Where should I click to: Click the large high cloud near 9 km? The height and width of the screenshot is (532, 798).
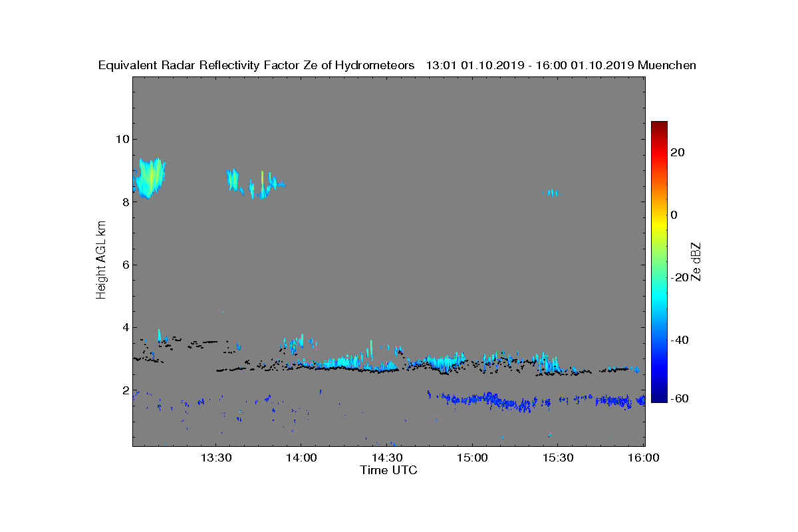pos(150,178)
